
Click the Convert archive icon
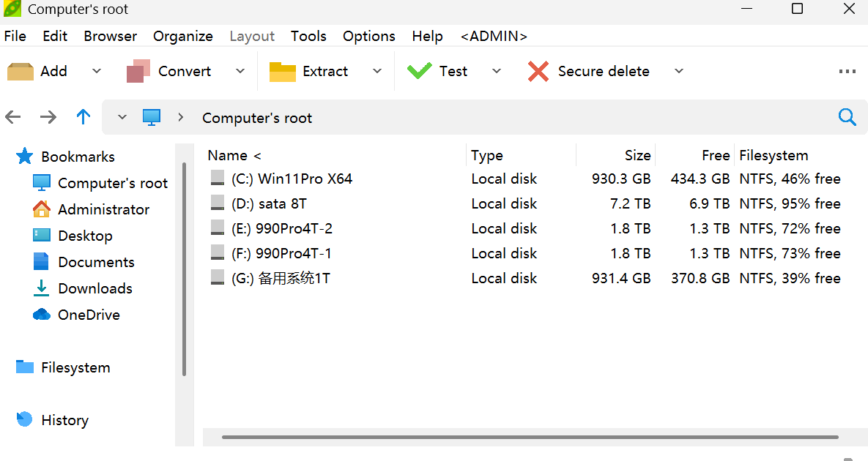click(x=138, y=71)
